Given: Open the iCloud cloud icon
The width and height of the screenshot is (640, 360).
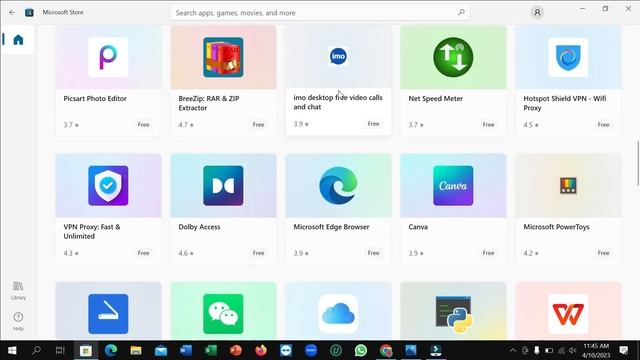Looking at the screenshot, I should (338, 313).
